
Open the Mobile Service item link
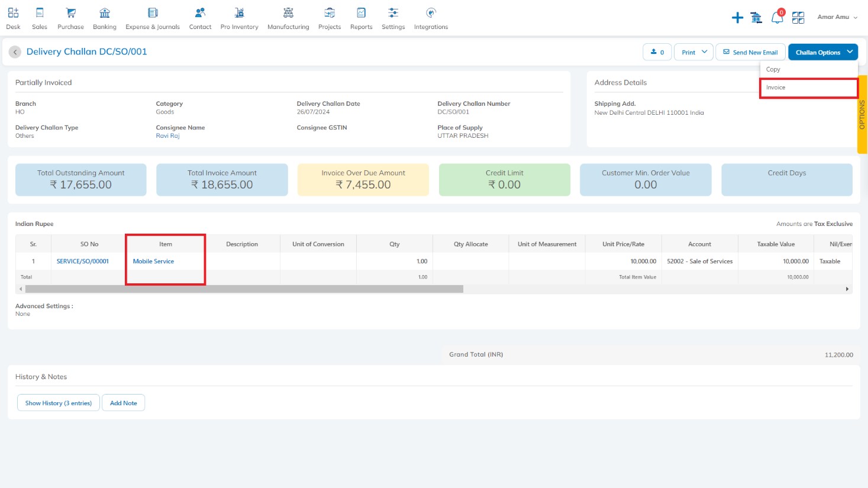tap(153, 261)
